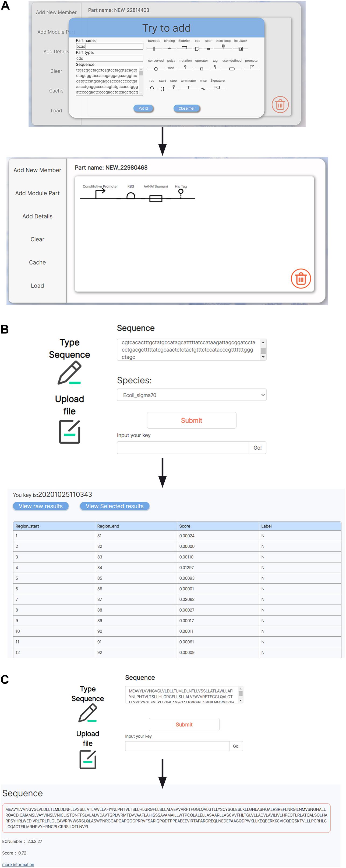Select the RBS glyph on the canvas
Image resolution: width=346 pixels, height=868 pixels.
130,195
